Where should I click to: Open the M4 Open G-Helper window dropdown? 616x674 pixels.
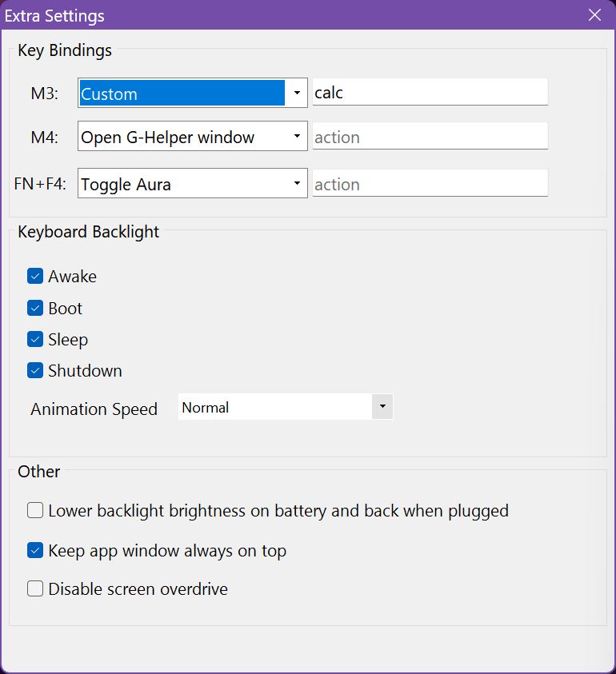coord(192,136)
